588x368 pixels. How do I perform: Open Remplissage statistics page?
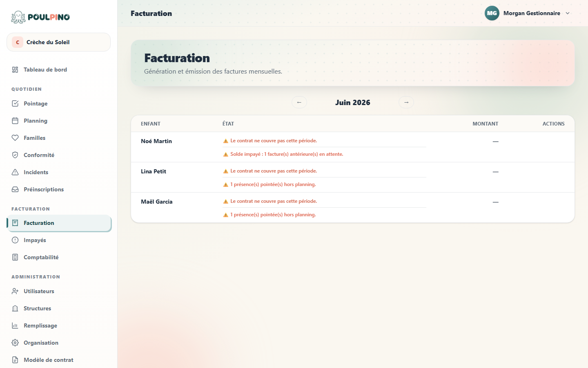59,325
